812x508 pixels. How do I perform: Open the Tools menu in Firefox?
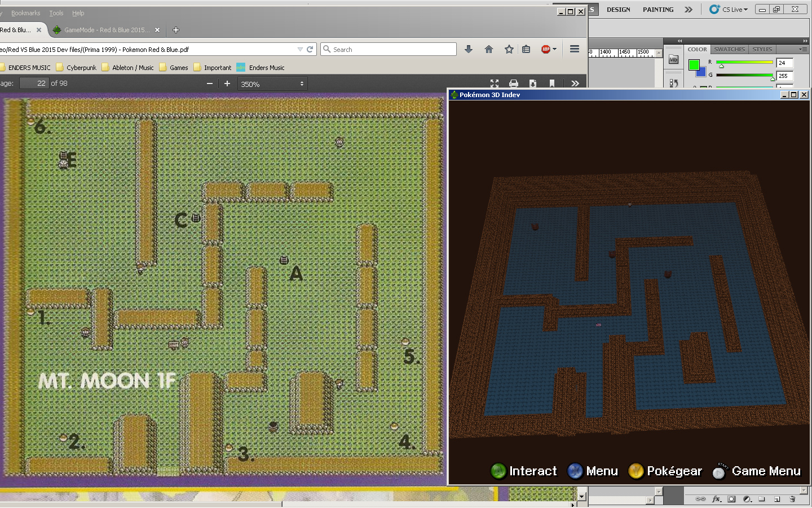(x=56, y=13)
